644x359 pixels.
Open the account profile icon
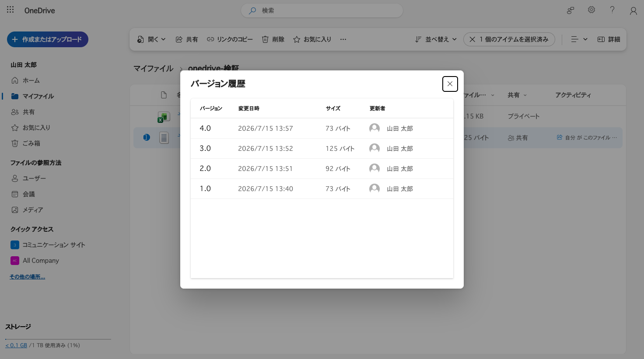coord(633,11)
